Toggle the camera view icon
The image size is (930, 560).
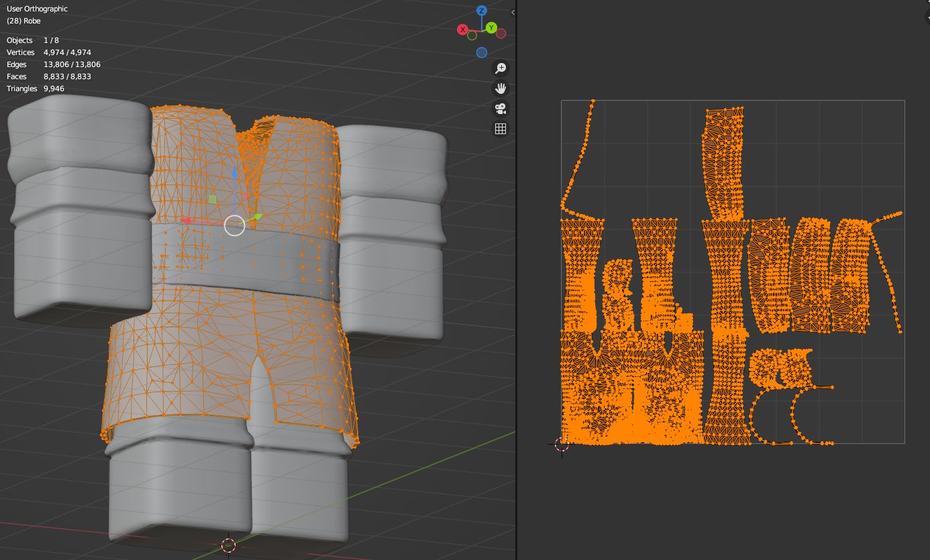pos(500,109)
